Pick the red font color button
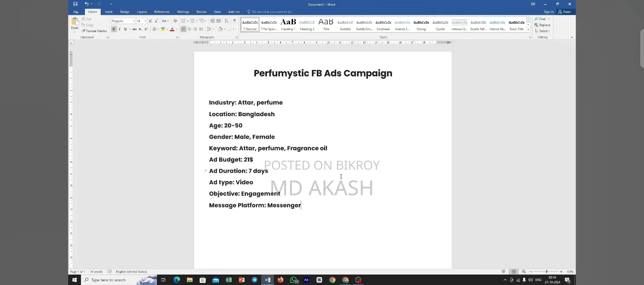 click(x=172, y=29)
